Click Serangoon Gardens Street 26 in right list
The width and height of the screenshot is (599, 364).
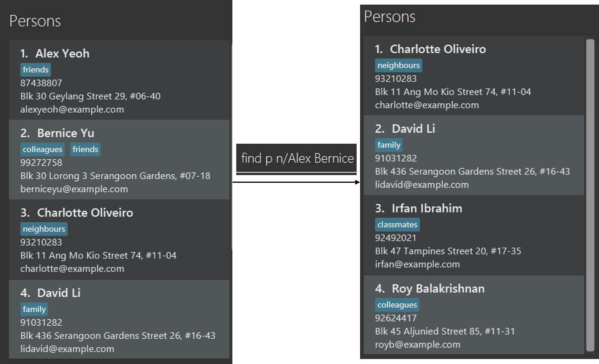(x=472, y=172)
